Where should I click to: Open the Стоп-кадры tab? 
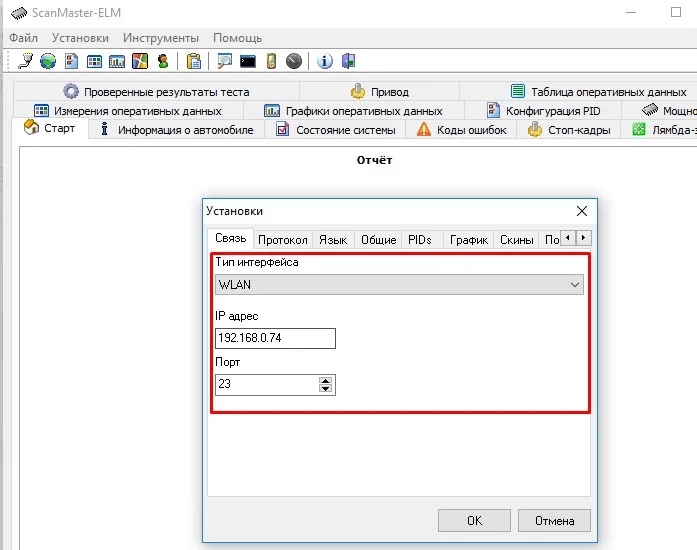(569, 130)
